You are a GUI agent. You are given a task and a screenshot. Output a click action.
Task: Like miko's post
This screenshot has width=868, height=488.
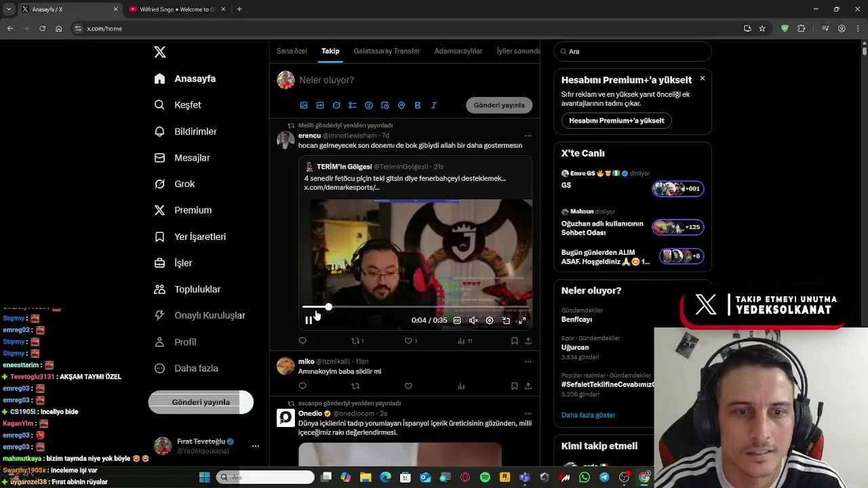click(x=408, y=386)
